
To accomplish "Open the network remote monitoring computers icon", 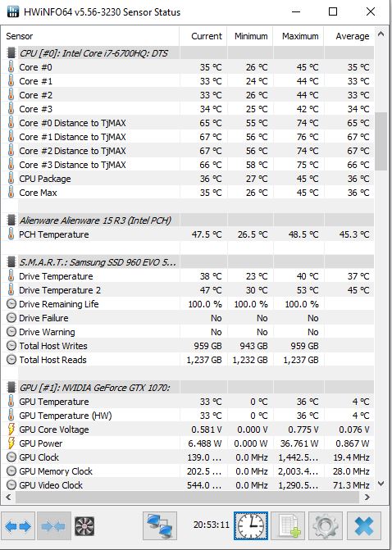I will (160, 525).
